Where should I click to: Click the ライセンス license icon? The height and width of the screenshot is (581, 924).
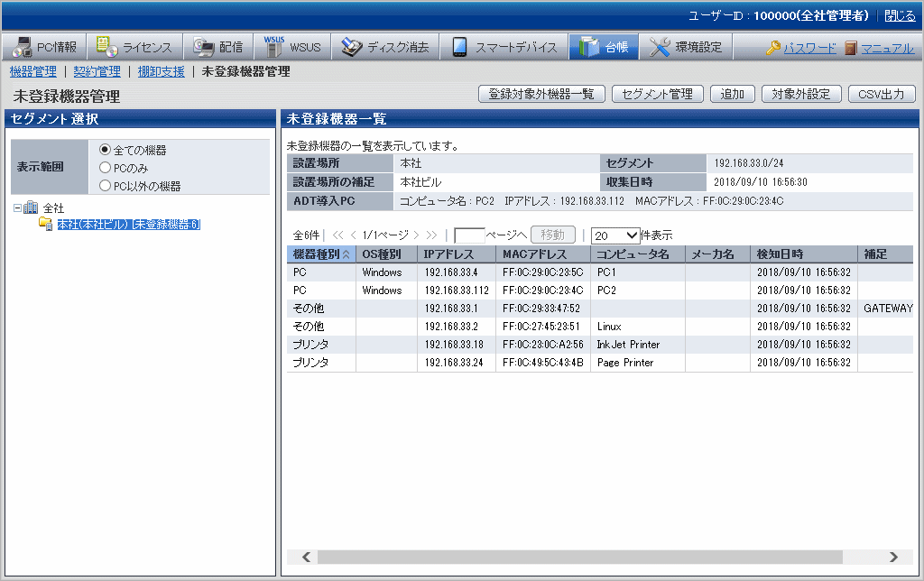click(x=106, y=47)
